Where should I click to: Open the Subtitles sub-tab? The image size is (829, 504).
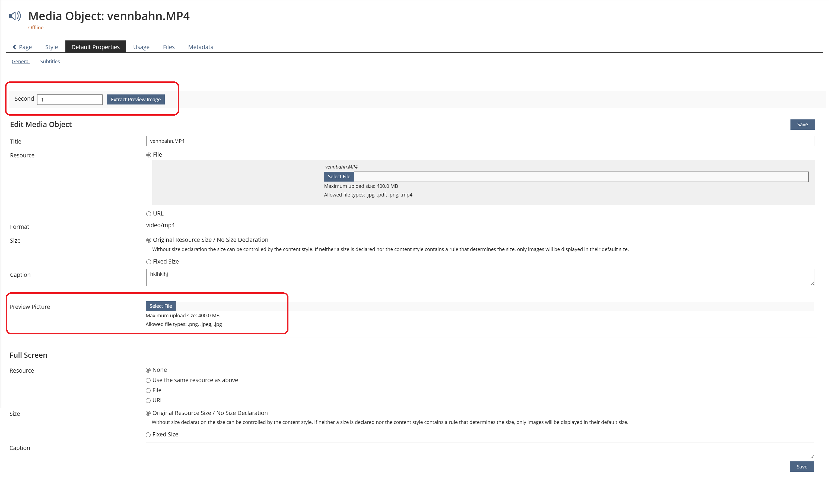[50, 62]
